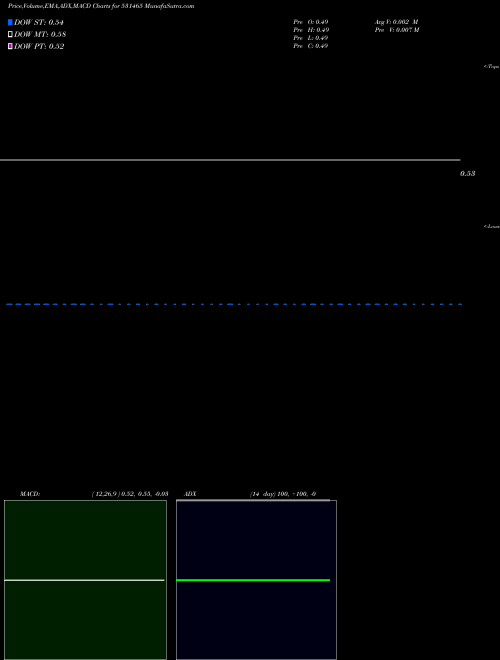This screenshot has height=660, width=500.
Task: Select the 'DOW MT: 0.58' legend text
Action: coord(40,35)
